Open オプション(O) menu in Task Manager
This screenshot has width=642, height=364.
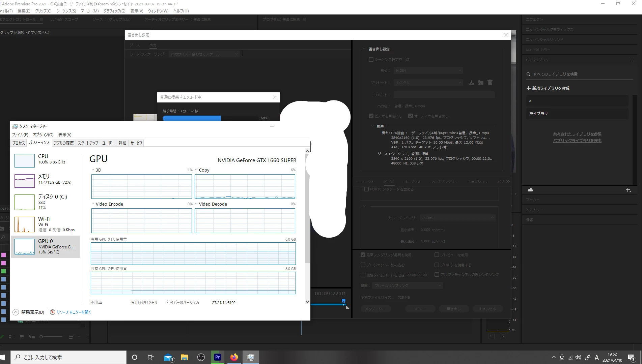click(x=43, y=134)
